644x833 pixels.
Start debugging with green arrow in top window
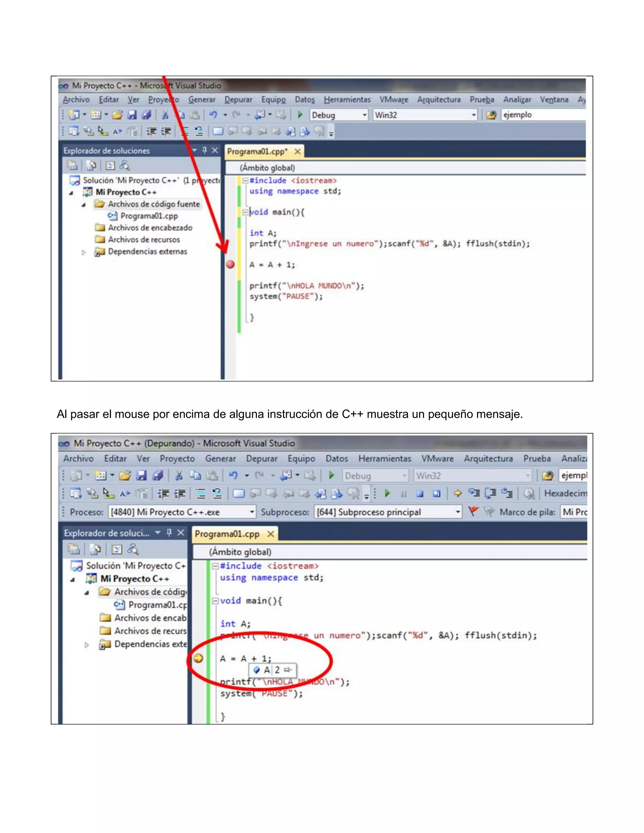point(300,114)
